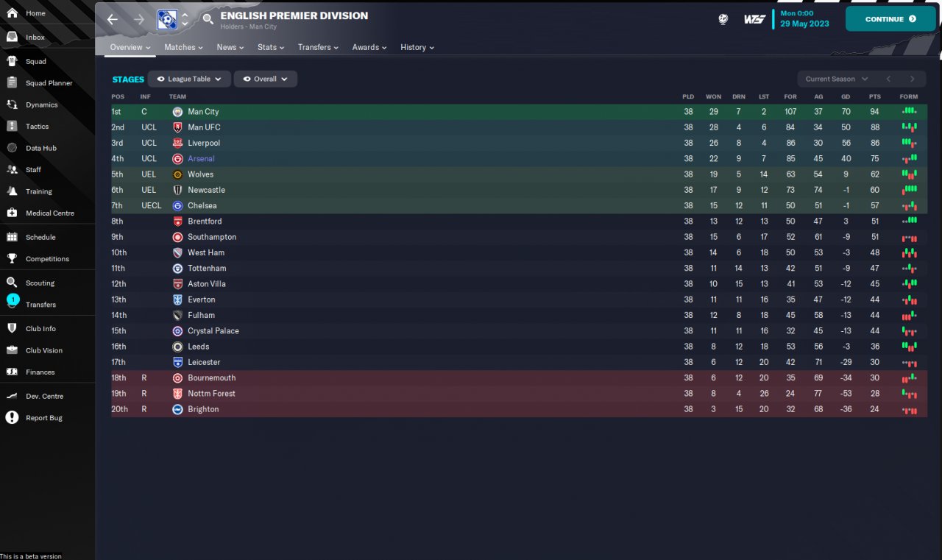The image size is (942, 560).
Task: Open the Transfers menu tab
Action: coord(318,47)
